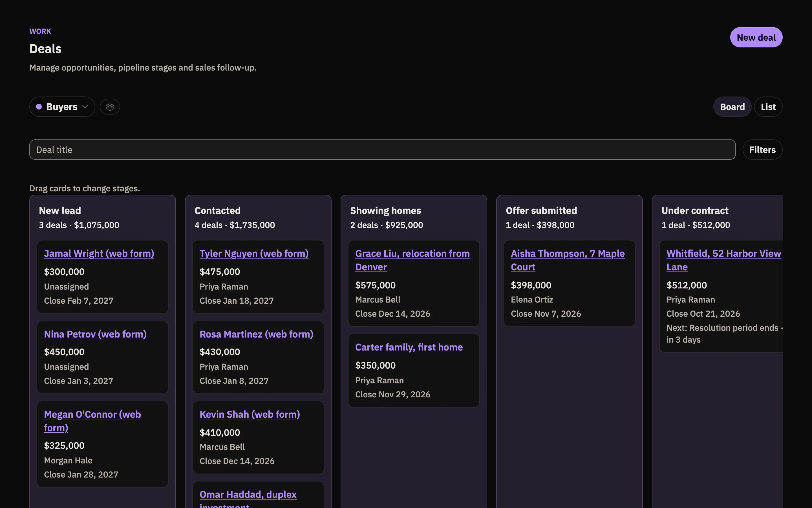Switch to Board view

tap(732, 107)
